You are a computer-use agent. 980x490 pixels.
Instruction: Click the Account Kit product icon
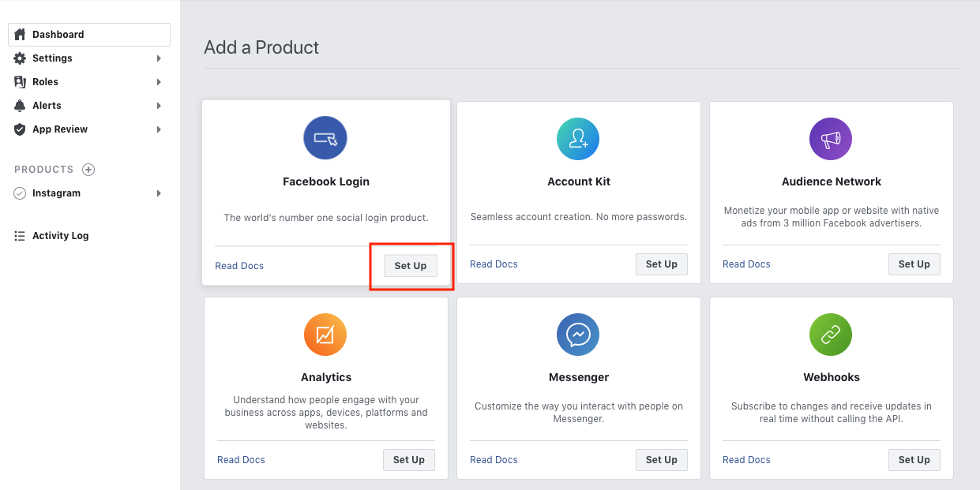[x=578, y=139]
